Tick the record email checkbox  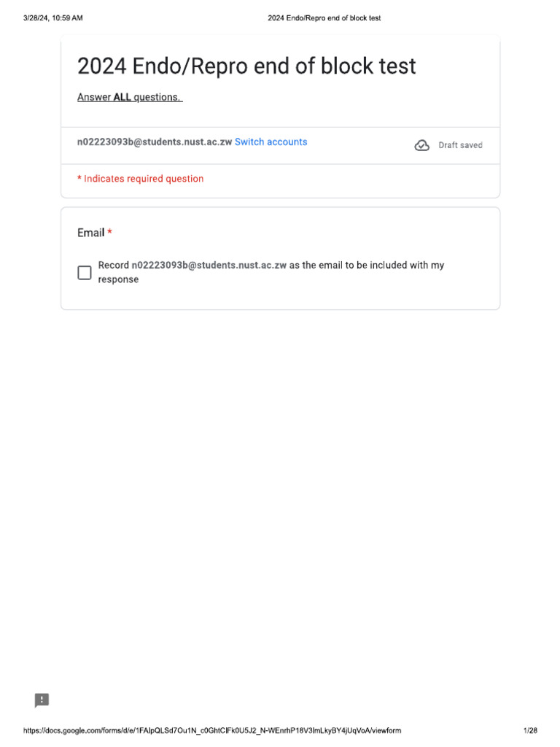coord(85,273)
